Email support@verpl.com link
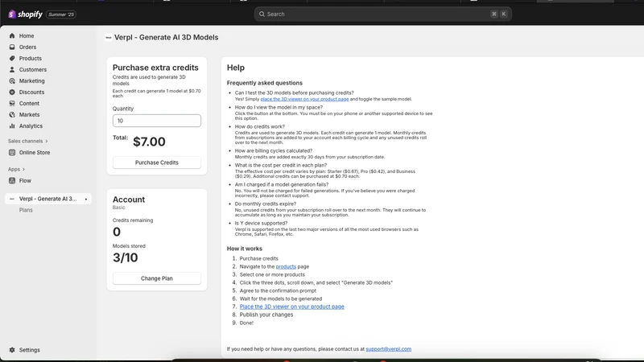The image size is (644, 362). point(389,349)
